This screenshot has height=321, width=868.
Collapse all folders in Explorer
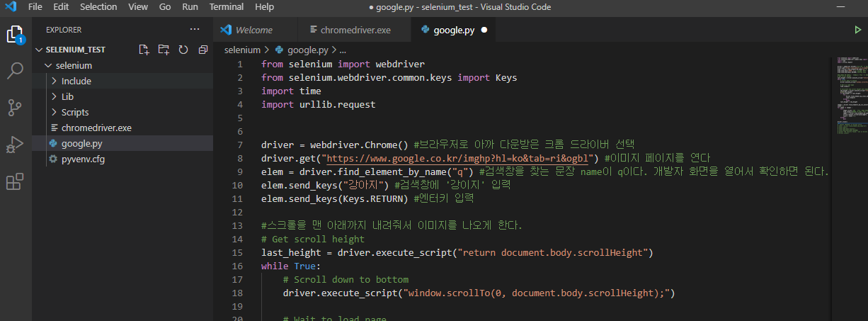203,50
